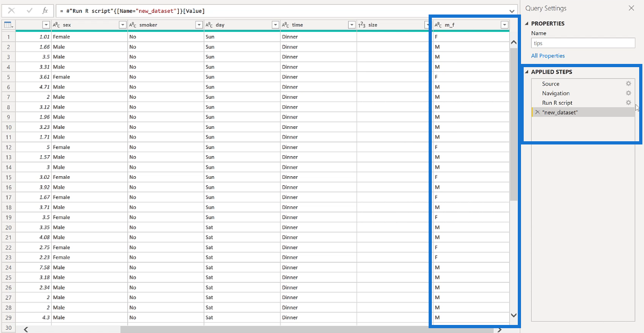
Task: Open the table menu icon in grid corner
Action: (x=8, y=25)
